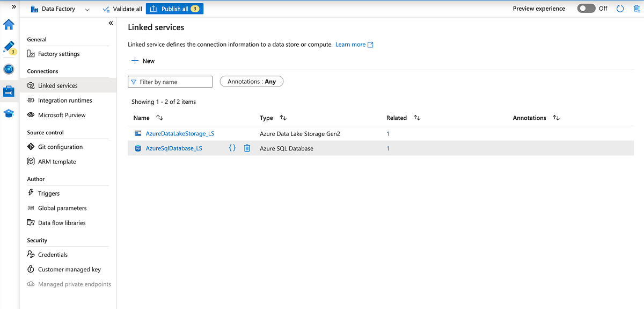Open Git configuration
The width and height of the screenshot is (644, 309).
60,147
